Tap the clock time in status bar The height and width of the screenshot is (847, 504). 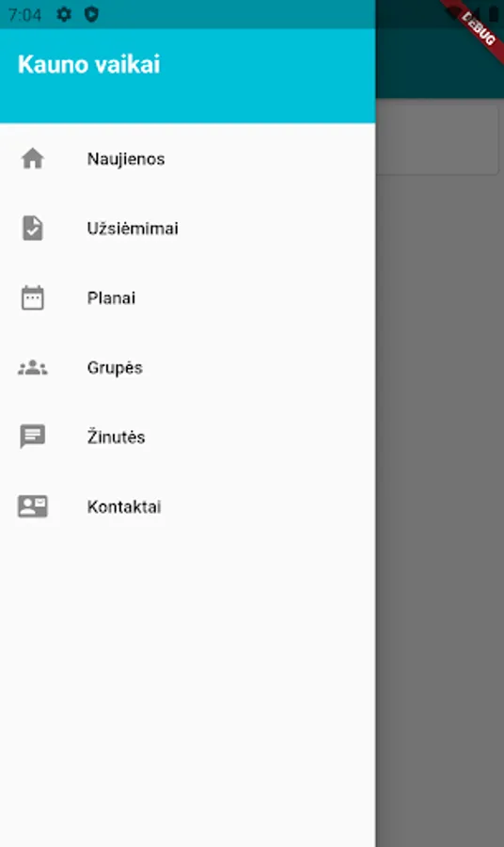coord(24,14)
